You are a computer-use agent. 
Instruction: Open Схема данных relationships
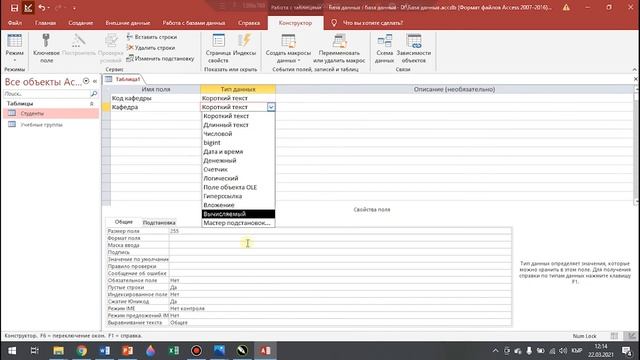click(384, 48)
